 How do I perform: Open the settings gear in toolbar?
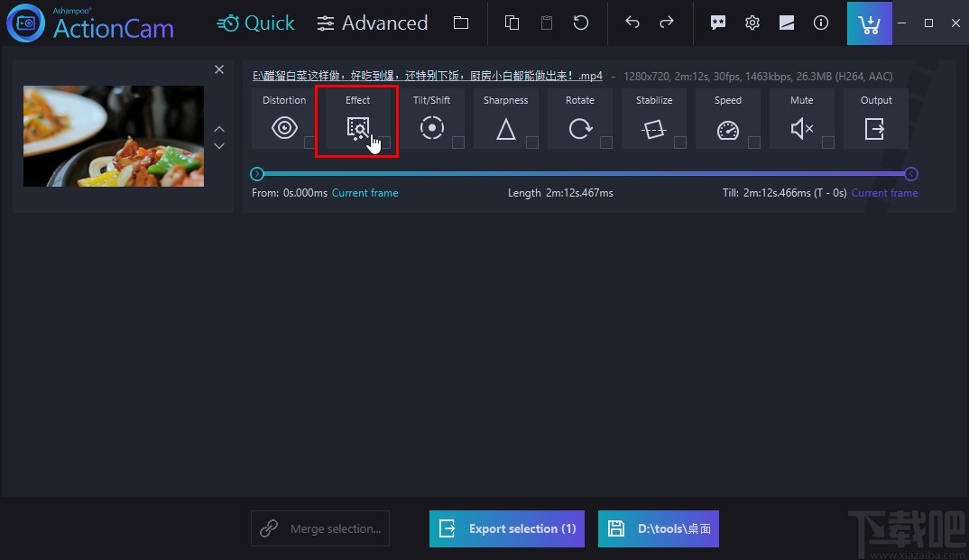coord(752,23)
